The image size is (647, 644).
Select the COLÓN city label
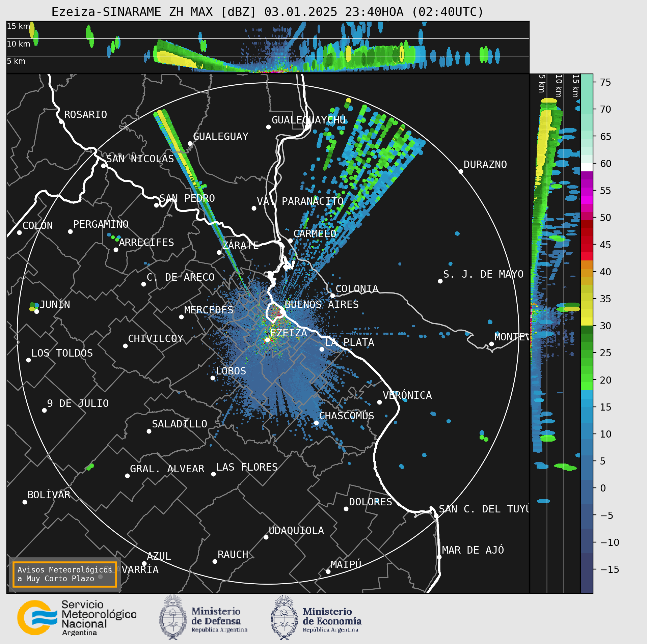point(37,225)
